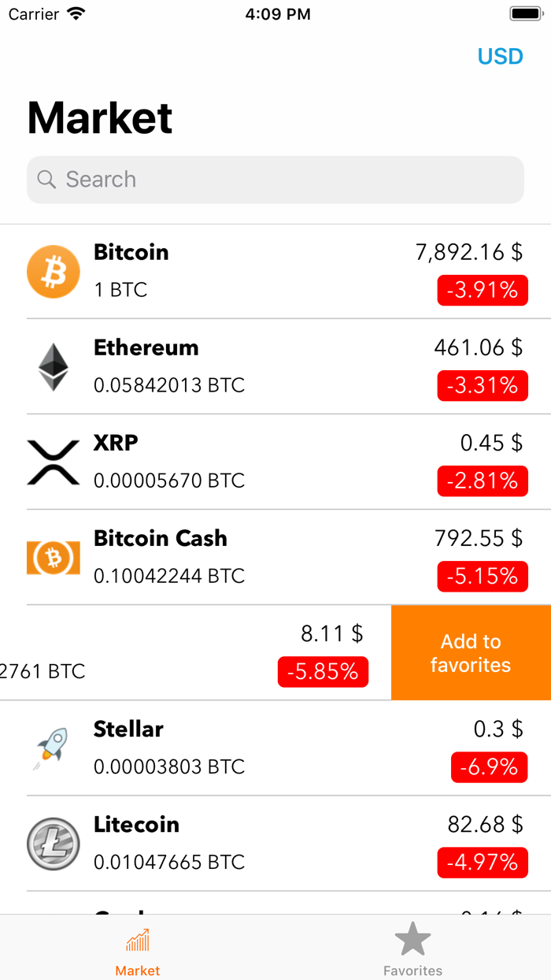The image size is (551, 980).
Task: Tap the Favorites star icon
Action: coord(412,938)
